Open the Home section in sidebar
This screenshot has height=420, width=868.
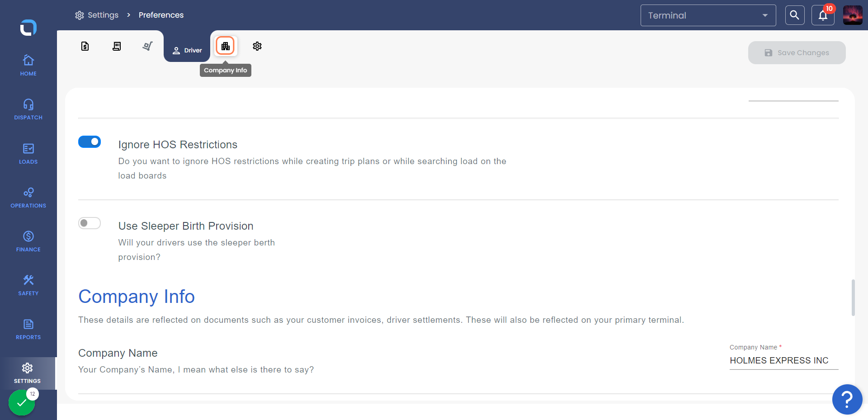coord(28,66)
